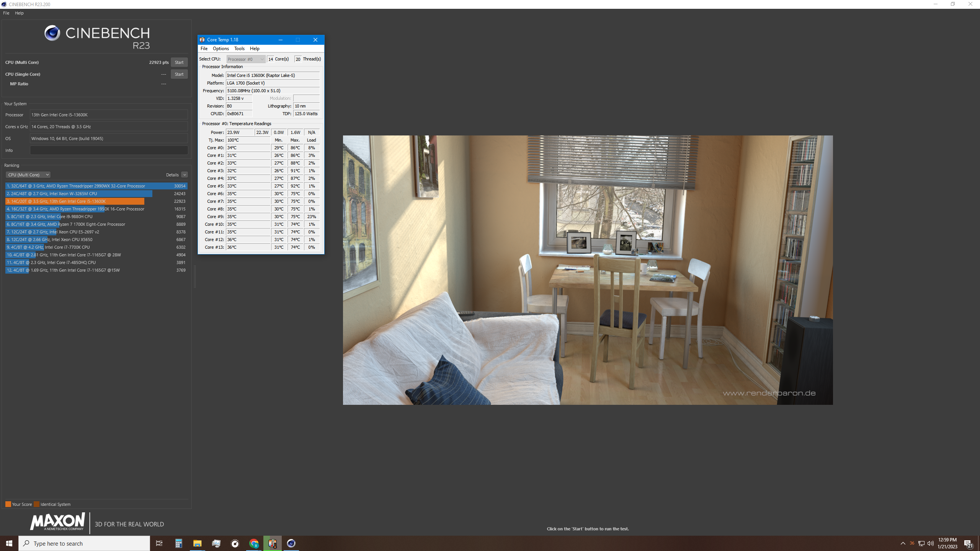Open the notification center with 21 alerts
The width and height of the screenshot is (980, 551).
pyautogui.click(x=969, y=543)
